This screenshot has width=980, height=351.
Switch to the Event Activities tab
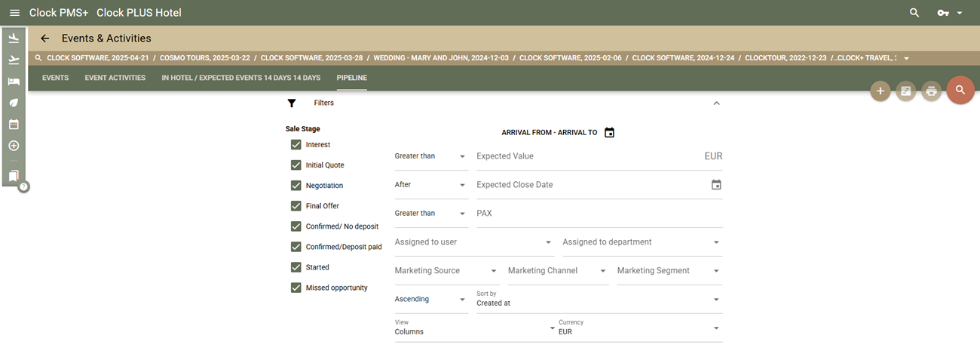115,78
